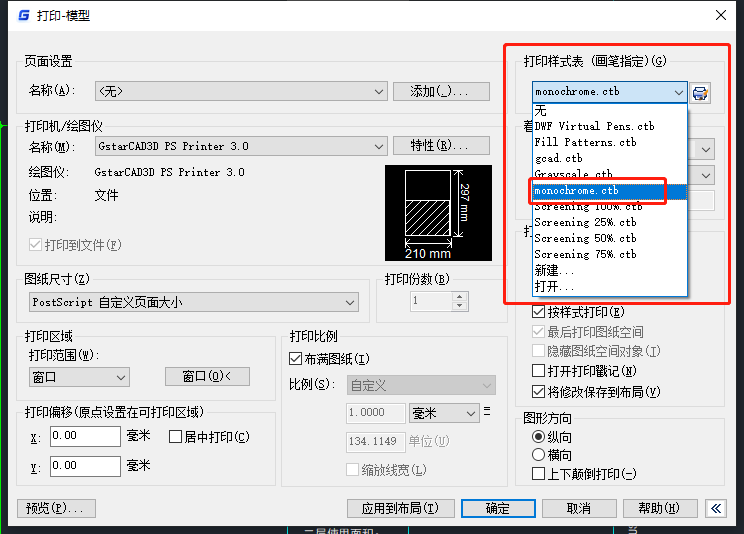Enable the 打开打印戳记 checkbox
This screenshot has height=534, width=744.
pyautogui.click(x=538, y=370)
